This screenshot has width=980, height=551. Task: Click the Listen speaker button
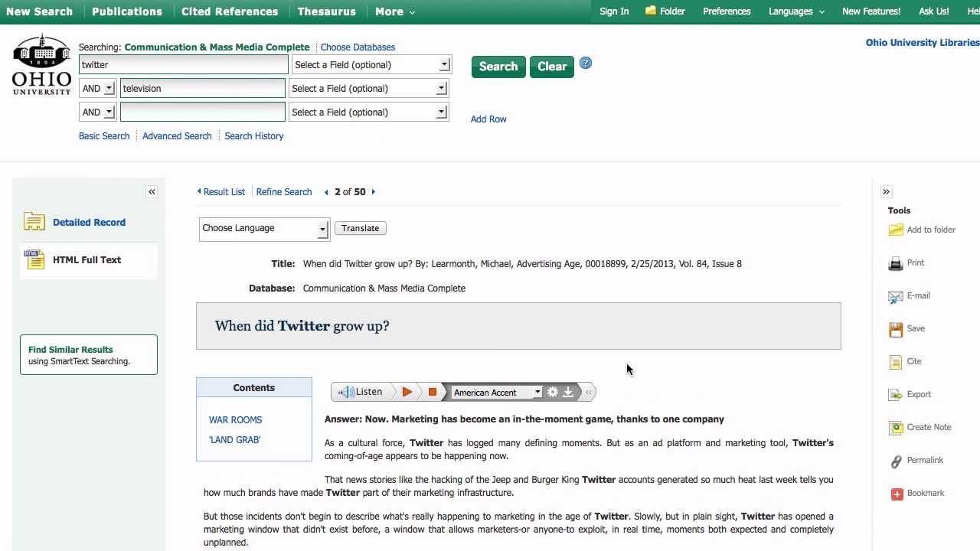tap(361, 392)
